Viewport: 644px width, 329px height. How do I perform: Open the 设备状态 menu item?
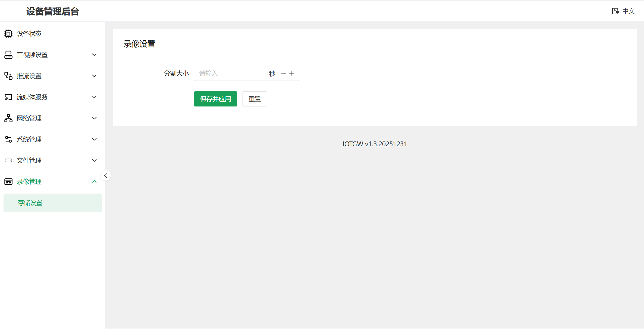tap(29, 33)
